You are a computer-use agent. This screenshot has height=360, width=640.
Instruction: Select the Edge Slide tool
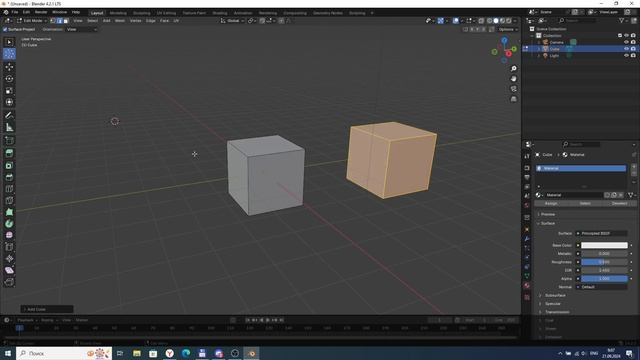click(x=9, y=247)
